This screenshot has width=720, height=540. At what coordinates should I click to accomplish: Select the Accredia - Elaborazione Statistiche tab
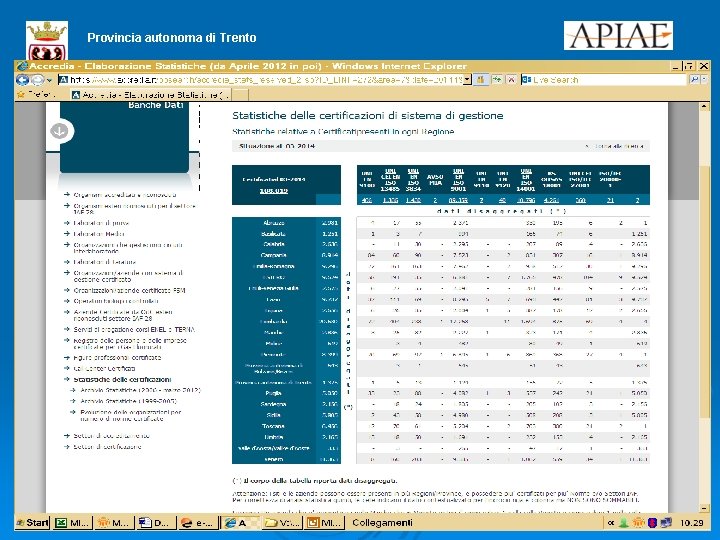[x=151, y=95]
